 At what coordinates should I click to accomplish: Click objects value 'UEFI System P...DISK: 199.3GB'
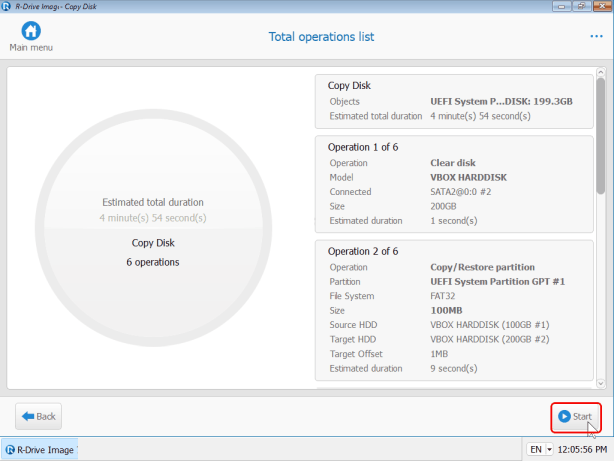coord(501,101)
